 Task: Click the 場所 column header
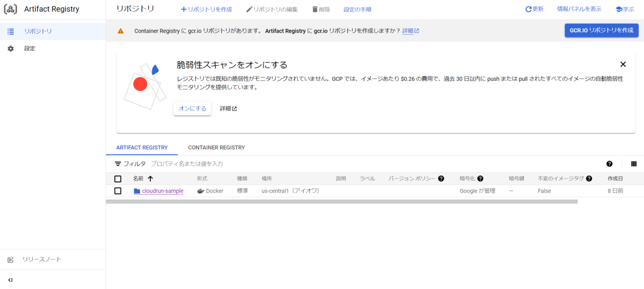coord(267,179)
